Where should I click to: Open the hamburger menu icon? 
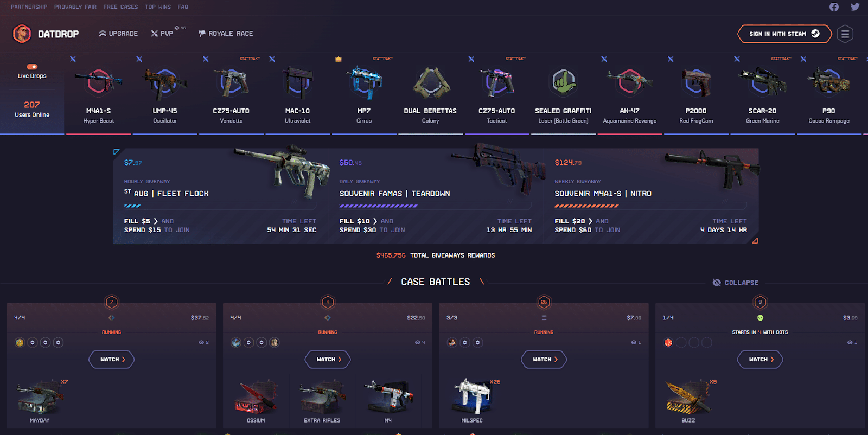(x=845, y=34)
